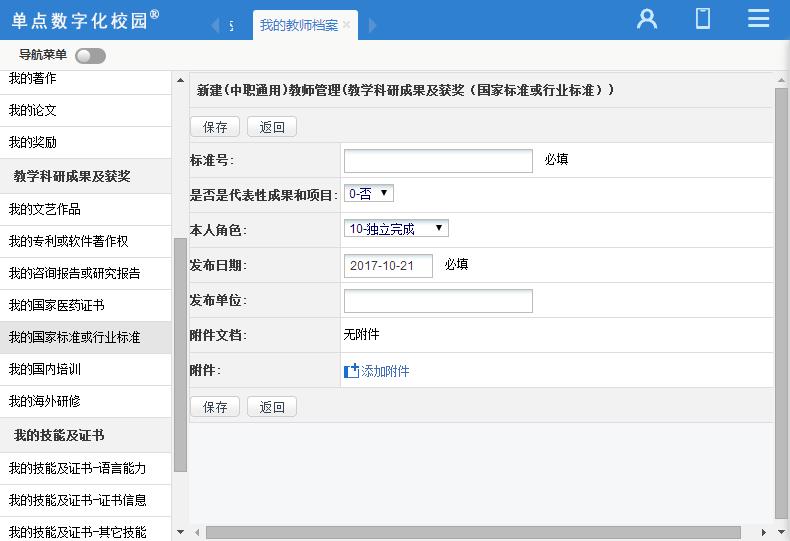The width and height of the screenshot is (790, 541).
Task: Click the horizontal scroll right arrow
Action: [764, 532]
